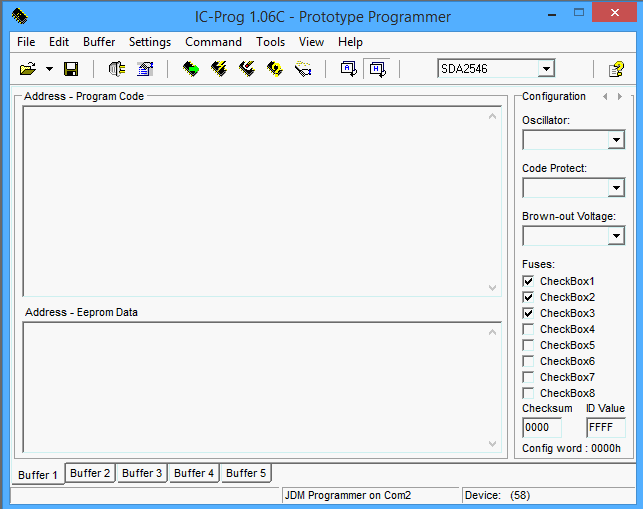Viewport: 643px width, 509px height.
Task: Switch to Buffer 4 tab
Action: click(194, 473)
